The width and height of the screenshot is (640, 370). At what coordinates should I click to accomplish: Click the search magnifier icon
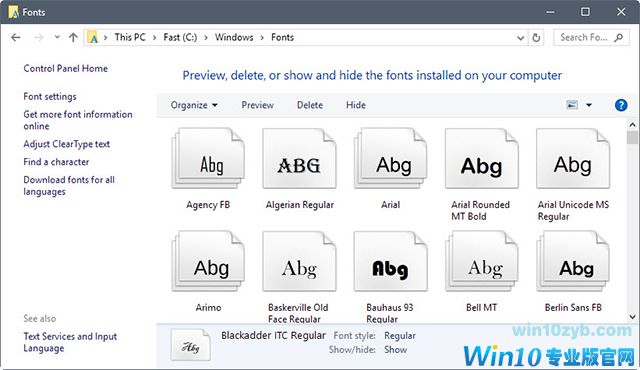click(x=619, y=38)
